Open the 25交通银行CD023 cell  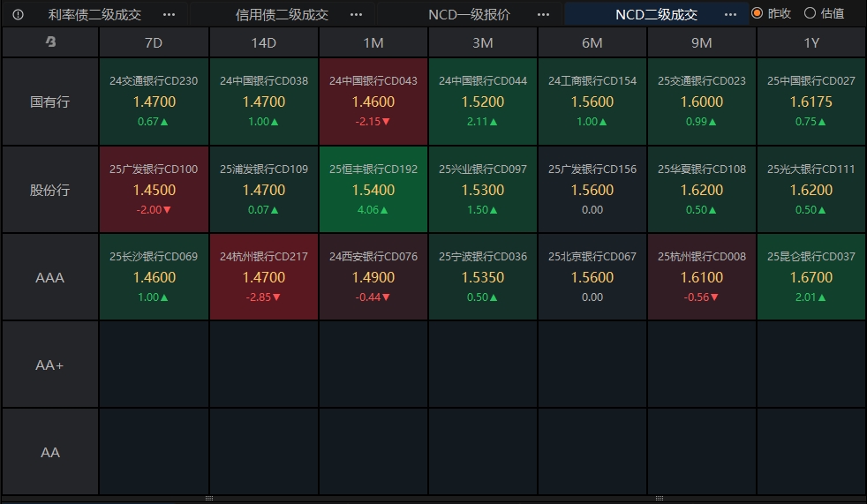(x=702, y=102)
